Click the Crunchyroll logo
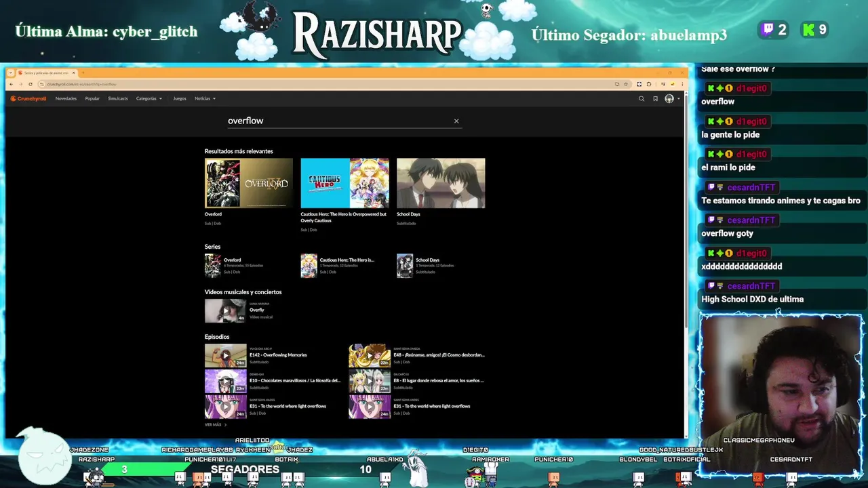Image resolution: width=868 pixels, height=488 pixels. pos(28,99)
